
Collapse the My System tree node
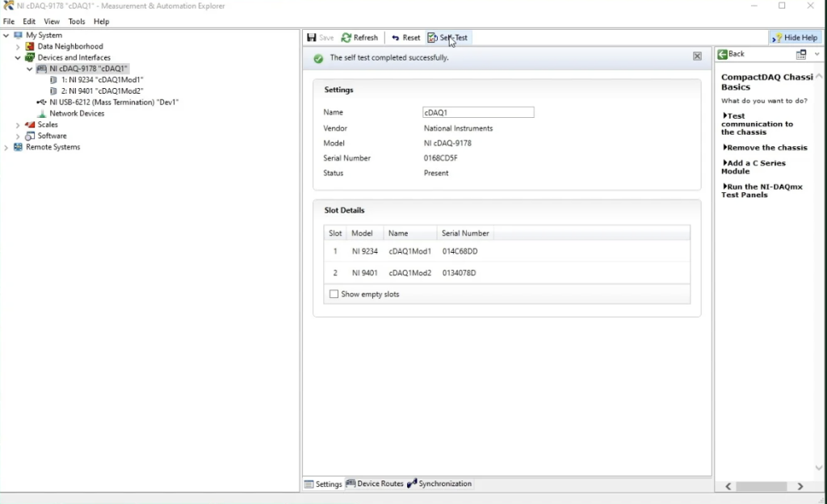pos(6,36)
